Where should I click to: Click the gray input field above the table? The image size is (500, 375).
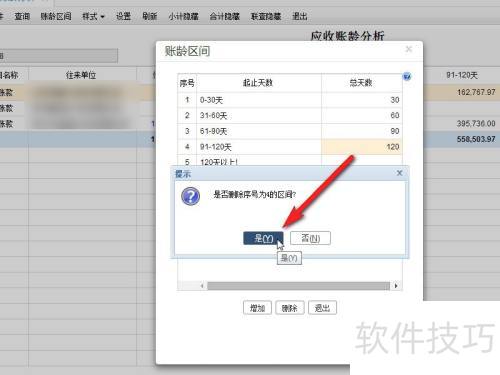pos(58,56)
